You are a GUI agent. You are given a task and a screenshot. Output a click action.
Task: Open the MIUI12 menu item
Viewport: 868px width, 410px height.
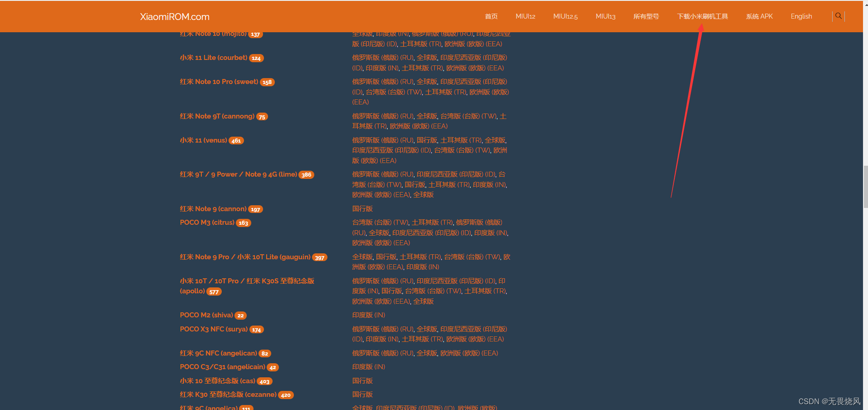point(525,16)
